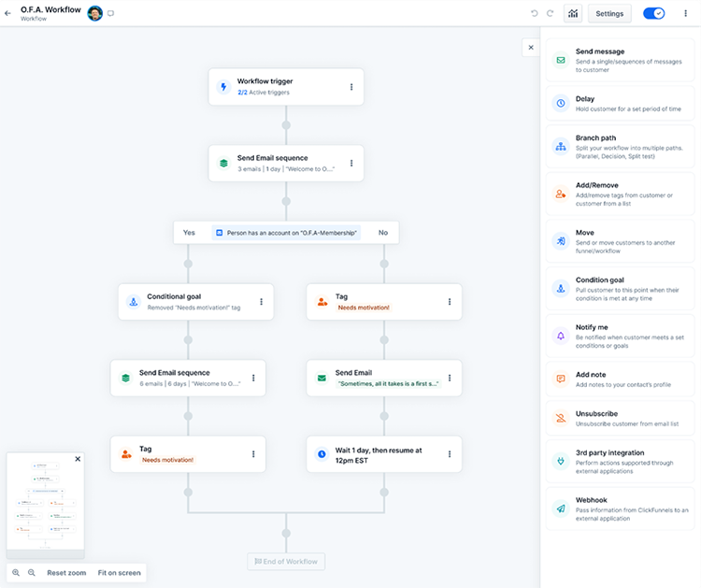Open the comment icon beside the avatar
This screenshot has width=701, height=588.
click(111, 13)
